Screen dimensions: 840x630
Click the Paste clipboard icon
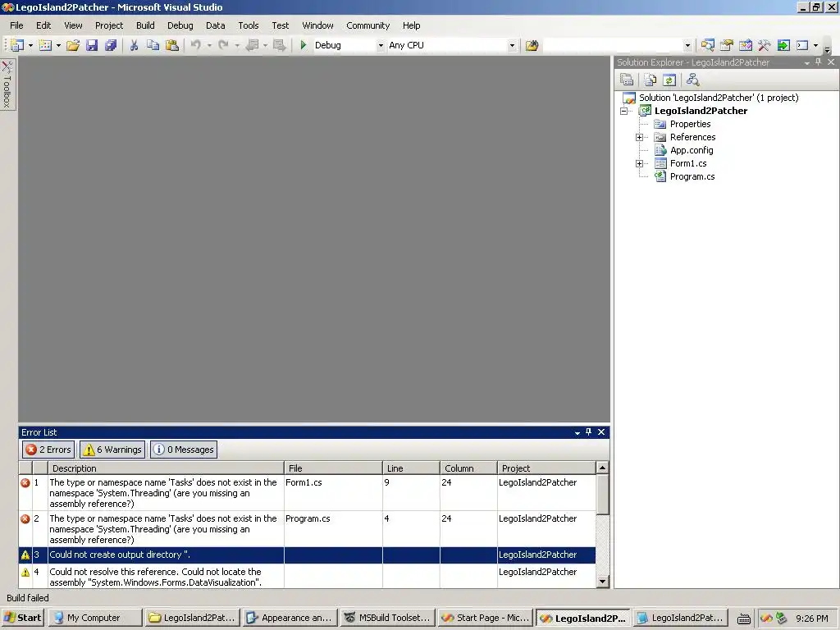[x=172, y=46]
